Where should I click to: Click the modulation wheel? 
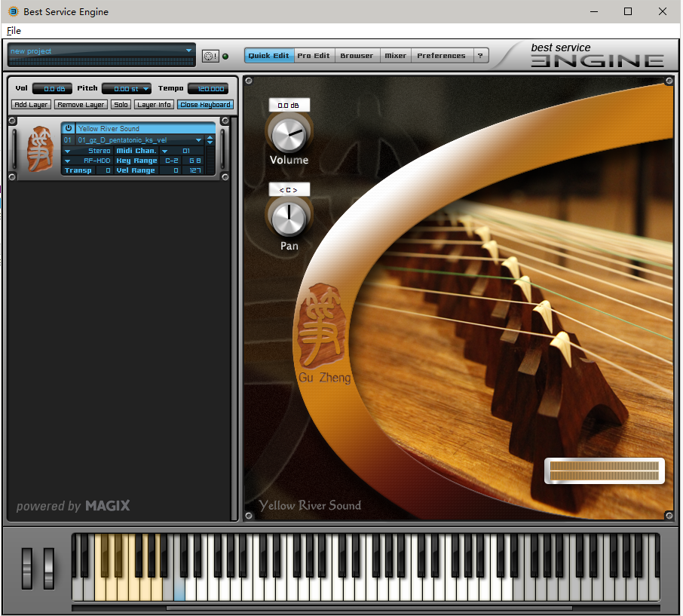click(x=49, y=568)
